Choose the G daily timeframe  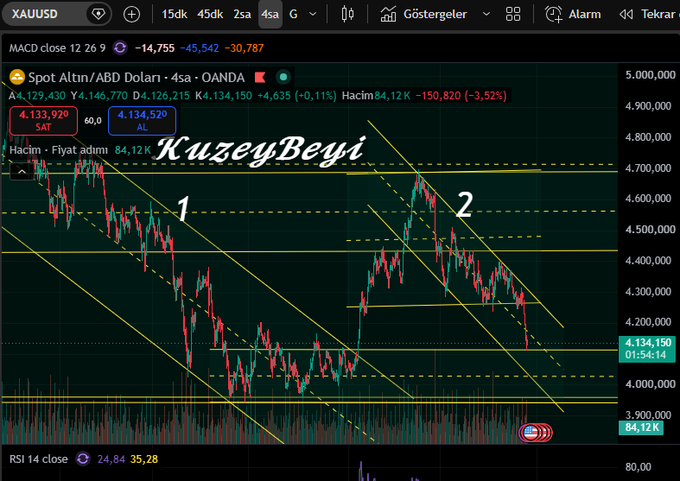293,14
